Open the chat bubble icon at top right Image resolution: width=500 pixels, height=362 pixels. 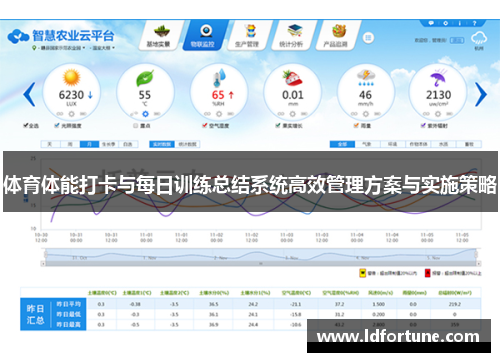point(431,23)
